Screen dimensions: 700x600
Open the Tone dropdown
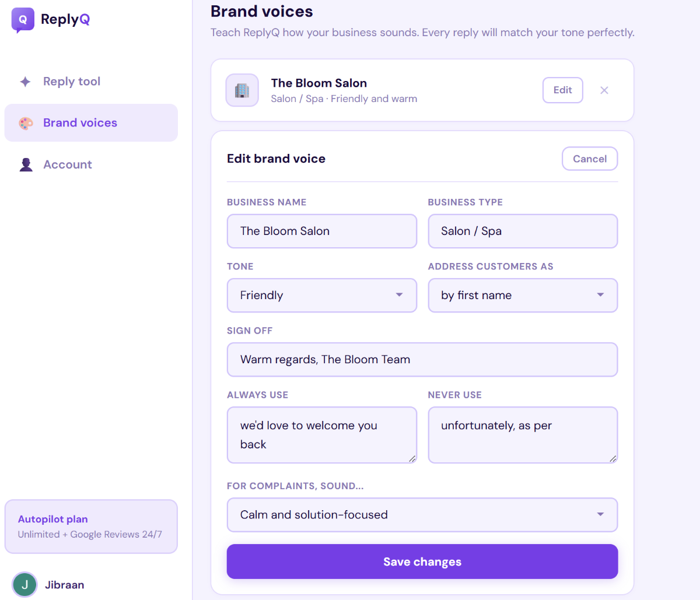[x=321, y=295]
